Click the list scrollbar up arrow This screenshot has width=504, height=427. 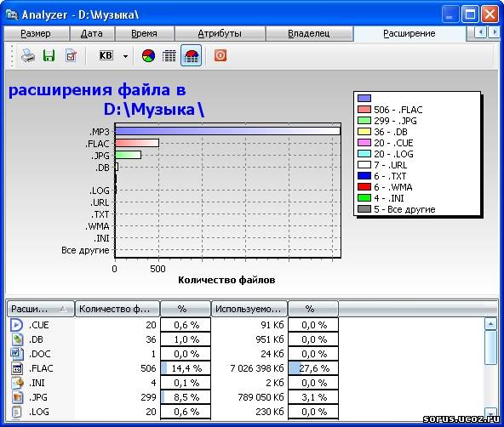click(x=490, y=324)
